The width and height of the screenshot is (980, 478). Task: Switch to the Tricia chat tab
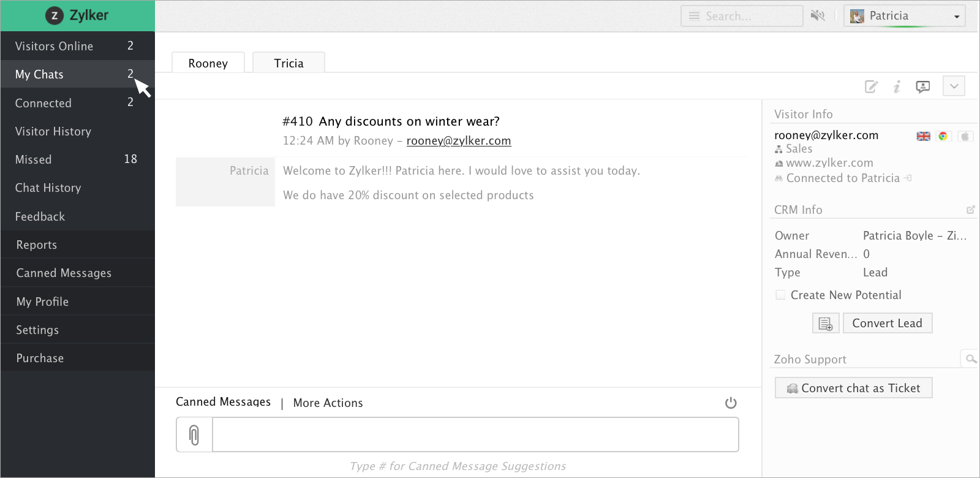(x=288, y=63)
